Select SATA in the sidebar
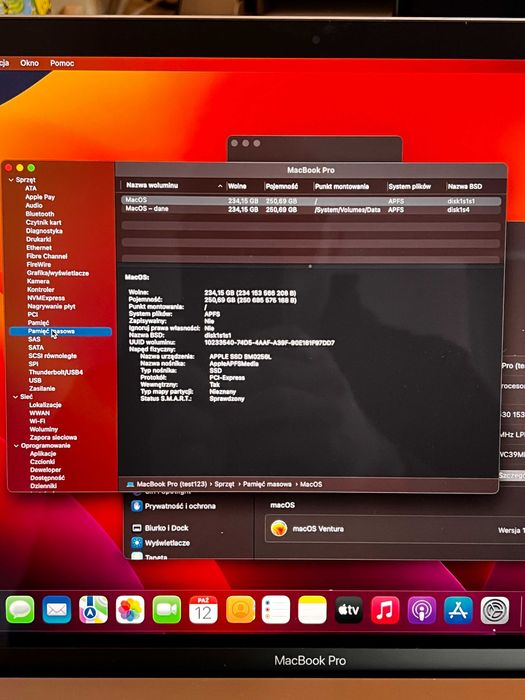Viewport: 525px width, 700px height. coord(36,347)
